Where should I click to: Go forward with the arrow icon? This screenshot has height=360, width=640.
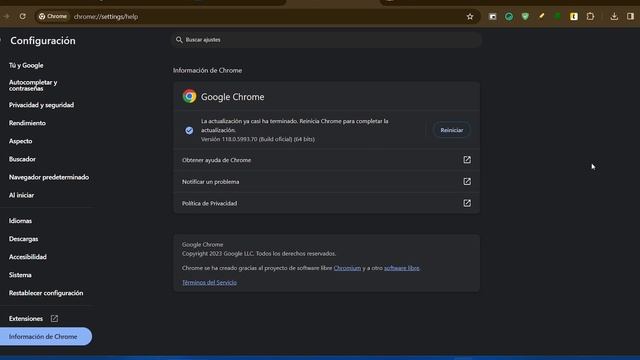6,16
